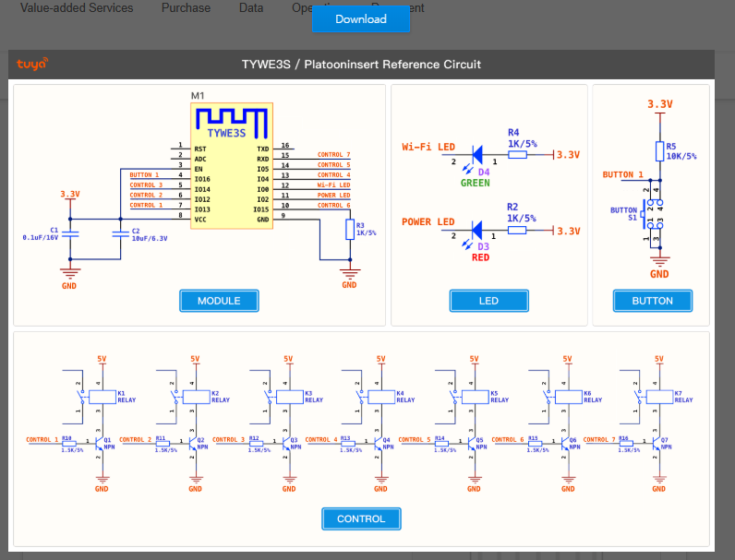Click the Q4 NPN transistor symbol
This screenshot has height=560, width=735.
tap(380, 443)
